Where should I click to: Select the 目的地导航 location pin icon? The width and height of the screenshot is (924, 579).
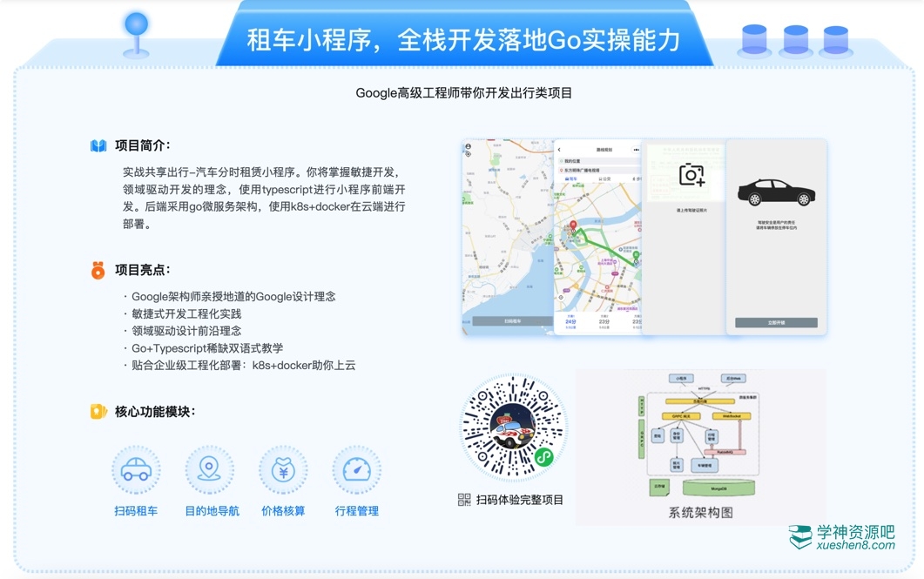tap(209, 470)
